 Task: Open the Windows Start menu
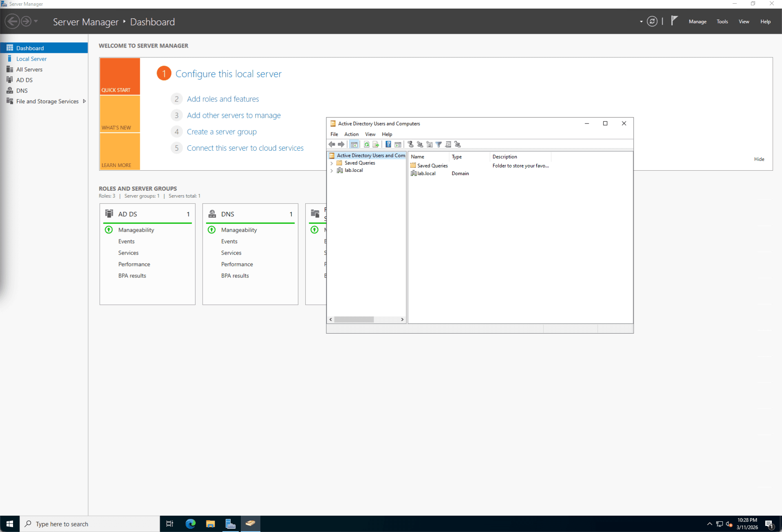(10, 523)
